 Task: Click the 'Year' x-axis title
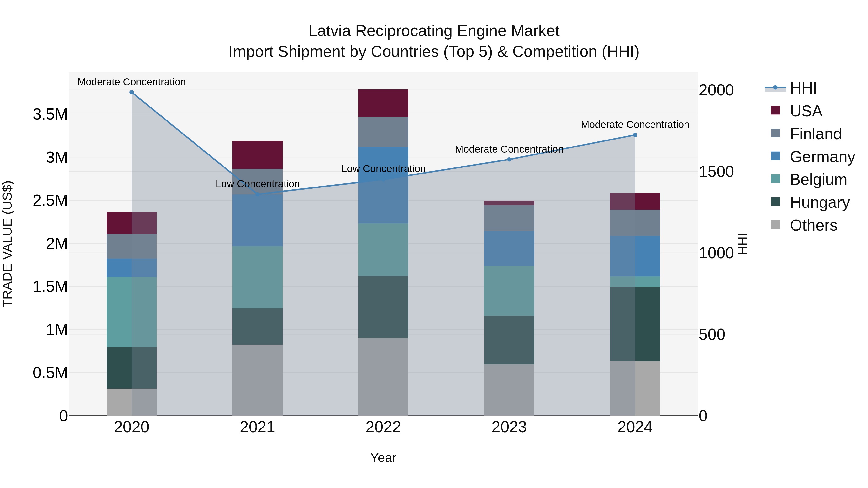pyautogui.click(x=383, y=458)
